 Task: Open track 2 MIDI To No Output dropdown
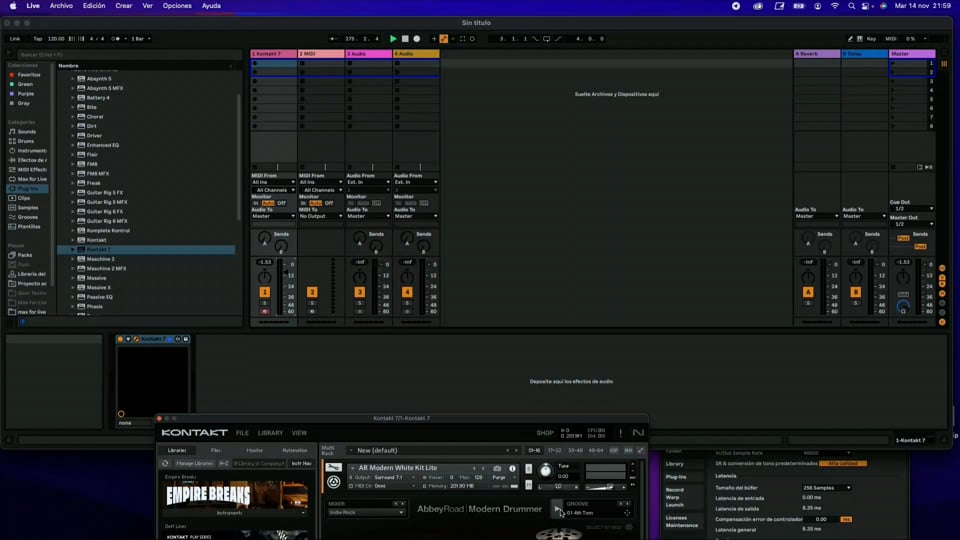(321, 216)
